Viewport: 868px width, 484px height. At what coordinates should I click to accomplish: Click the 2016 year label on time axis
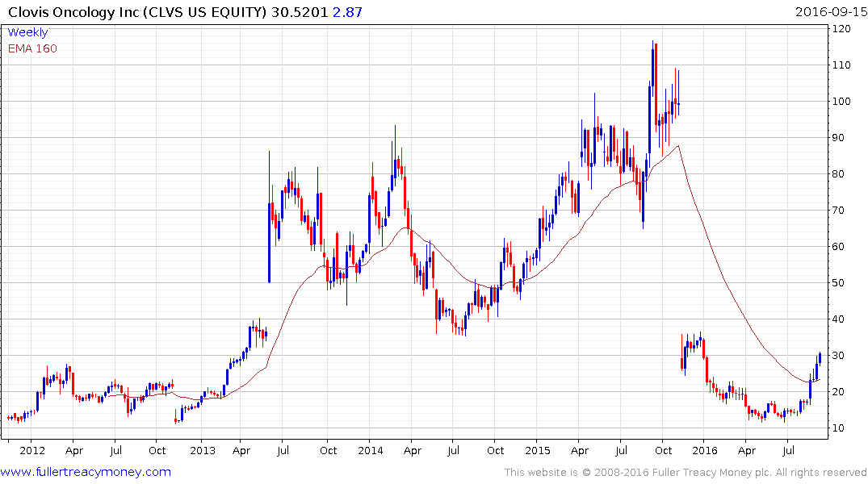pos(705,450)
